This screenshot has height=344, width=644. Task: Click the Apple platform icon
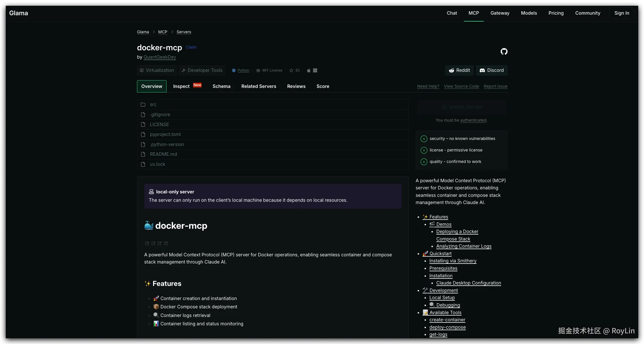tap(308, 70)
